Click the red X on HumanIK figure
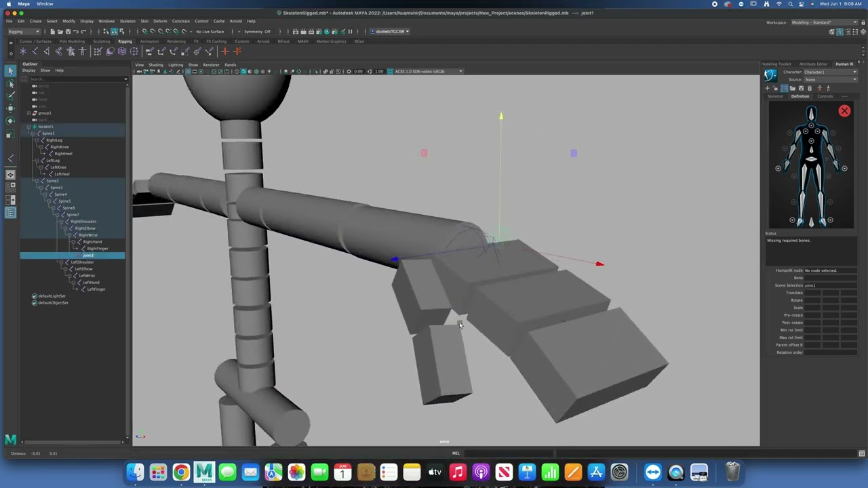 844,111
